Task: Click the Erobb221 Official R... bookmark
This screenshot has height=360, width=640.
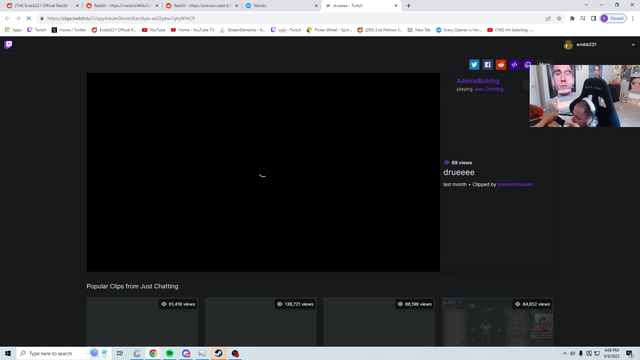Action: click(x=114, y=30)
